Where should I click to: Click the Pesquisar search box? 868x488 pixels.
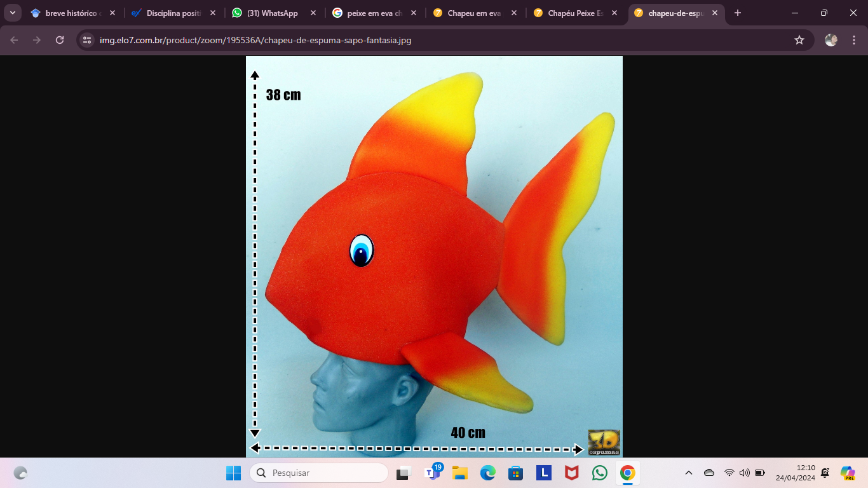pyautogui.click(x=318, y=473)
